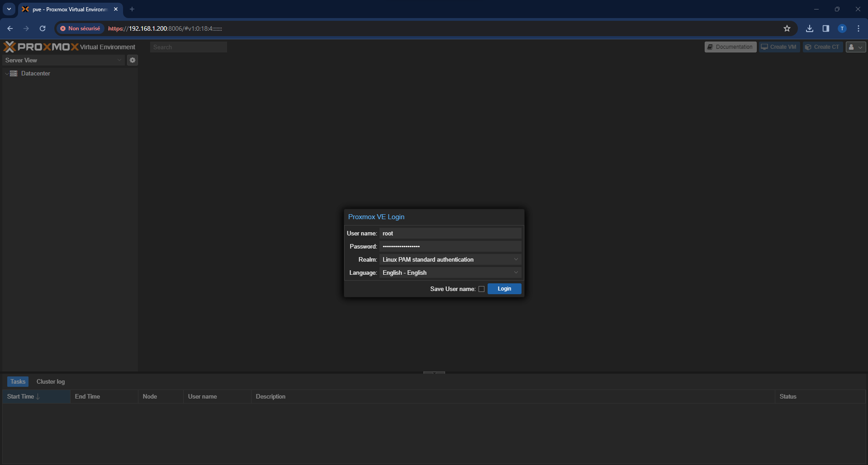Open the user account menu dropdown

tap(856, 47)
